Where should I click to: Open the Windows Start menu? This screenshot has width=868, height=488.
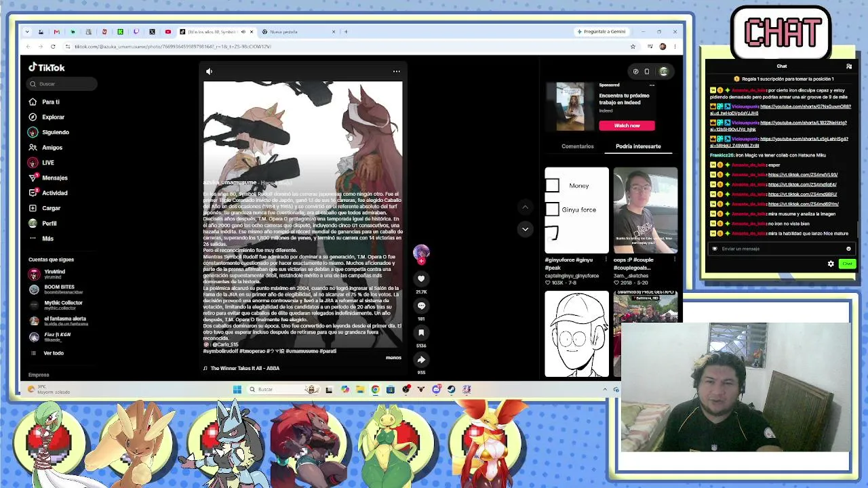tap(237, 389)
